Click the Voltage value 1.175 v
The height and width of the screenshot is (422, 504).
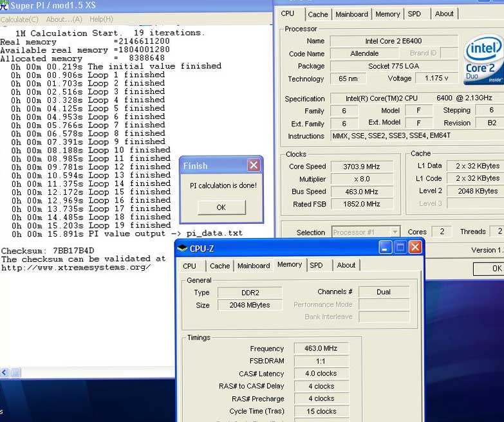tap(436, 78)
